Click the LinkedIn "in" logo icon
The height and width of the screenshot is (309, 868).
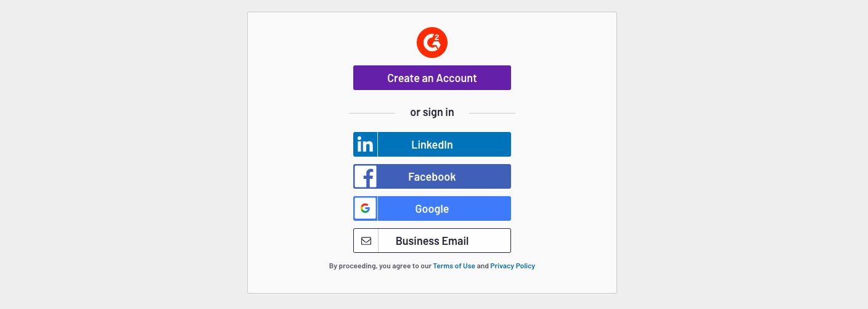366,144
